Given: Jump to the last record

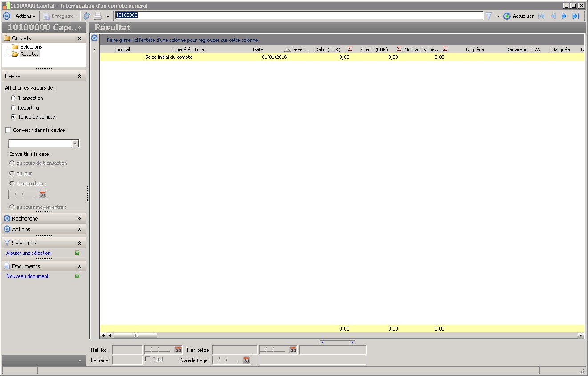Looking at the screenshot, I should [x=576, y=16].
